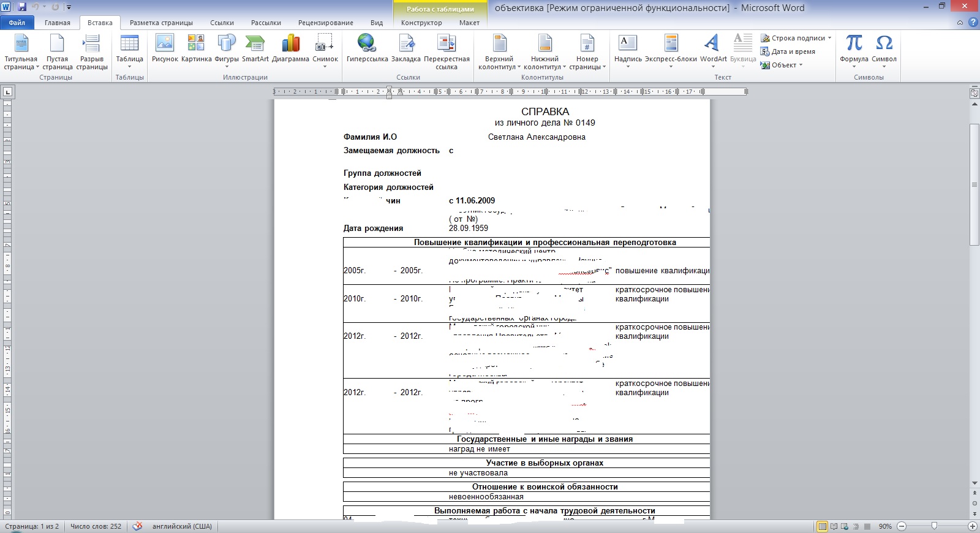Adjust the zoom slider handle

pos(934,526)
